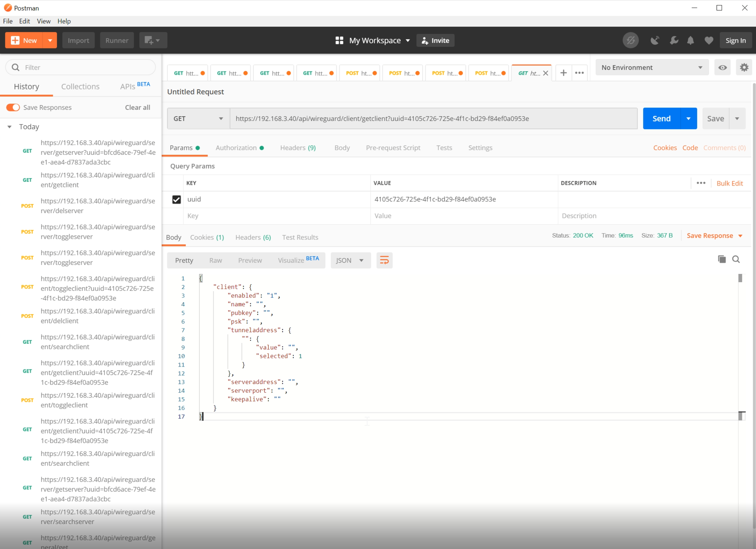Search the response with magnifier icon
The image size is (756, 549).
[736, 259]
